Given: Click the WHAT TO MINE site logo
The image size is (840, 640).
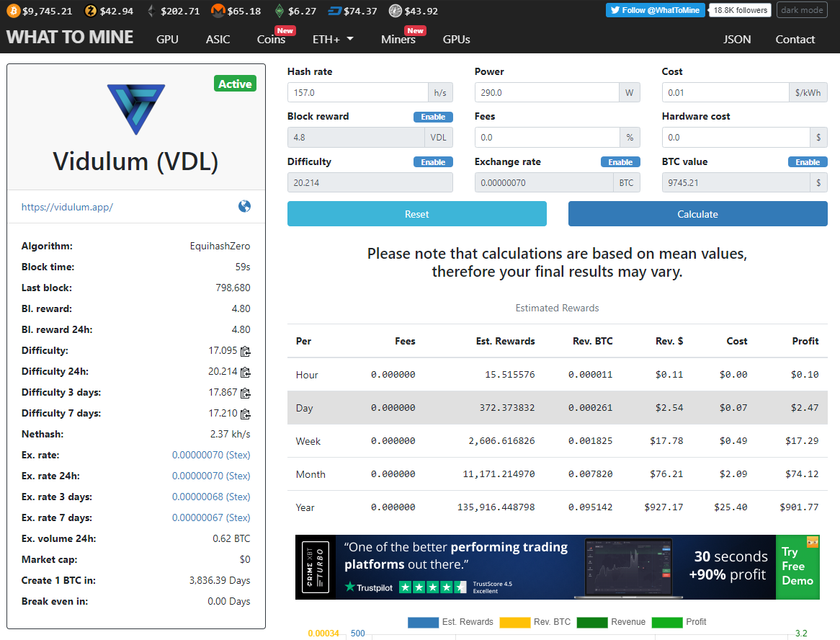Looking at the screenshot, I should [x=70, y=37].
